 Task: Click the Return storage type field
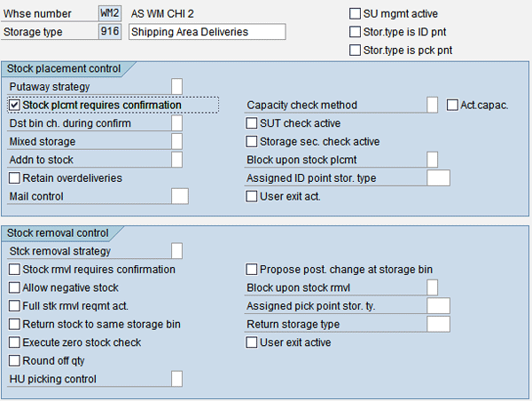[x=438, y=325]
